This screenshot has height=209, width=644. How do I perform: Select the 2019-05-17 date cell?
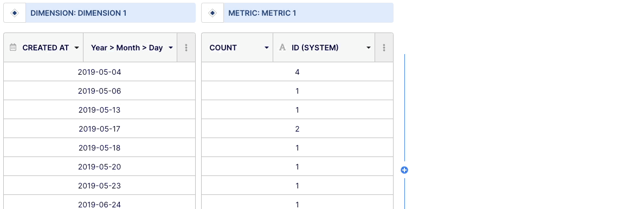pos(99,128)
